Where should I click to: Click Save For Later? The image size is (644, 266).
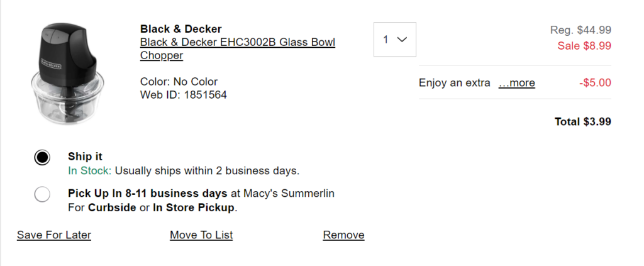[x=54, y=235]
